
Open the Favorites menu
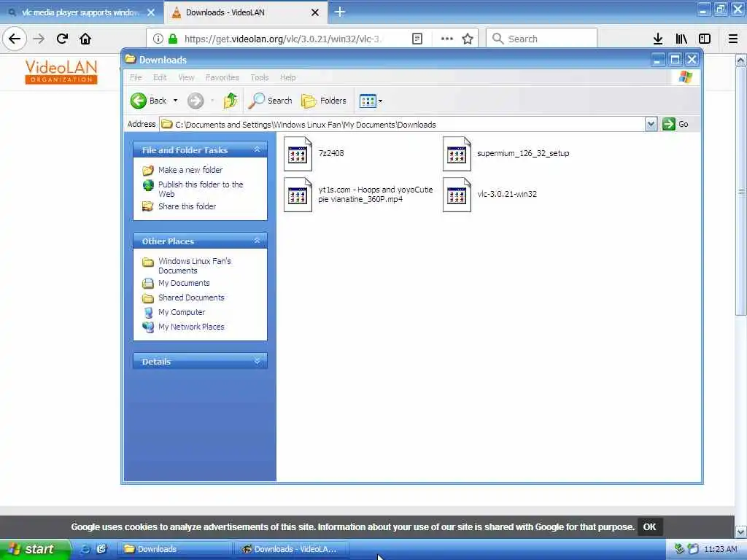[x=222, y=77]
